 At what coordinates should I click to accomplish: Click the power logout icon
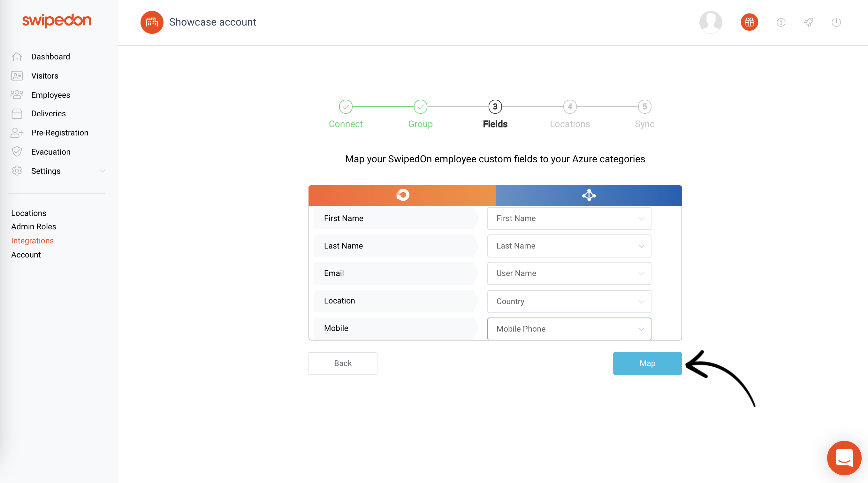tap(836, 22)
